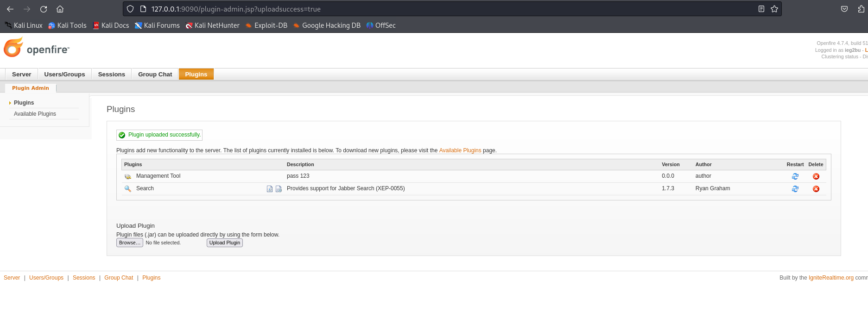The height and width of the screenshot is (318, 868).
Task: Open the browser home page icon
Action: coord(60,9)
